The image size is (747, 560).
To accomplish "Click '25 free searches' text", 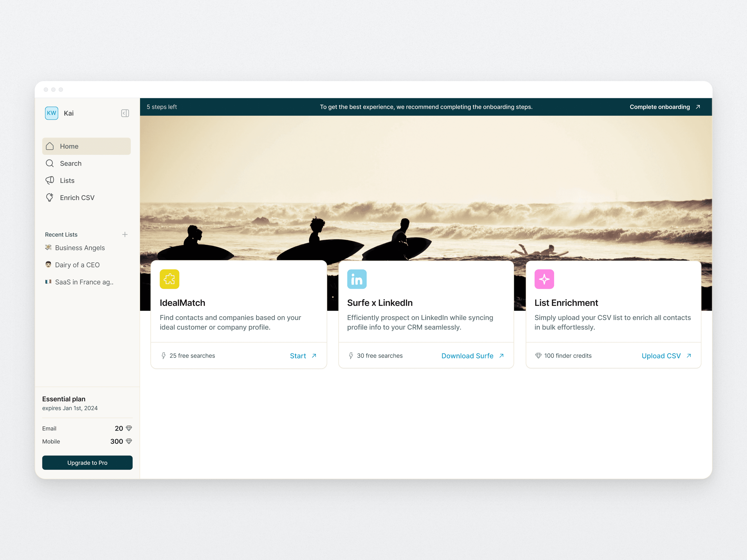I will [x=192, y=356].
